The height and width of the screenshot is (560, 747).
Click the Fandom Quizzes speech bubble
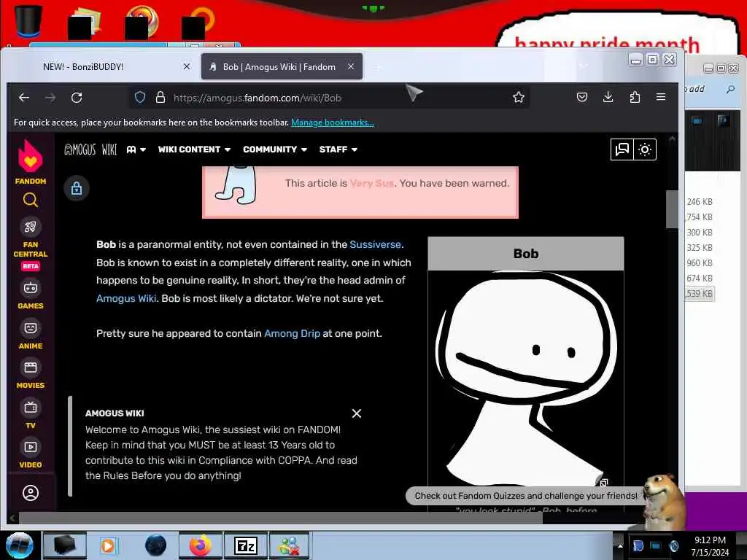[x=526, y=496]
